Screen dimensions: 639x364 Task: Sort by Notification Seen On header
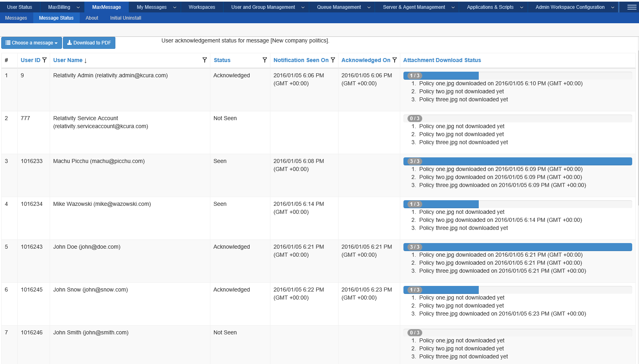tap(301, 60)
